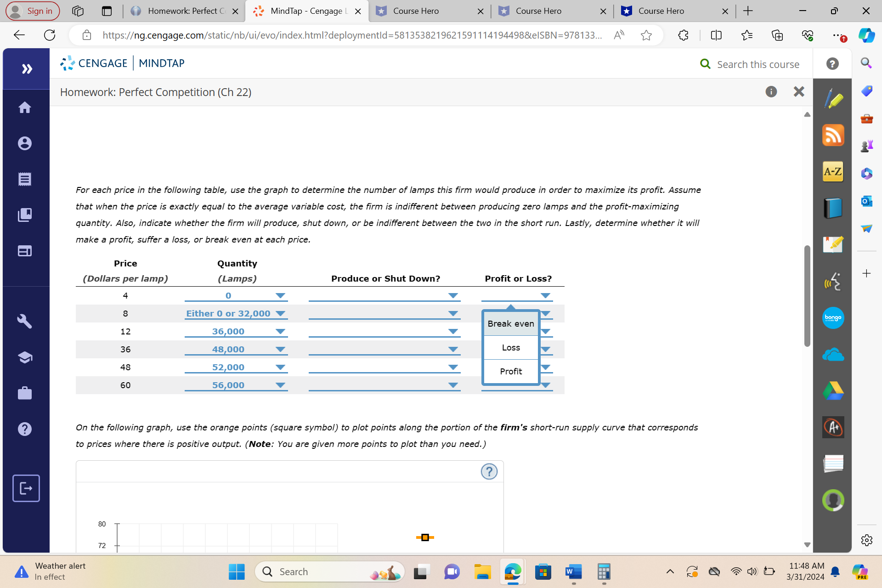The image size is (882, 588).
Task: Select Break even from the Profit or Loss menu
Action: coord(510,323)
